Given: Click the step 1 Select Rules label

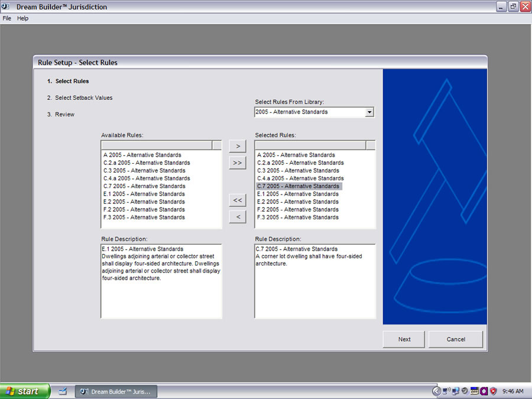Looking at the screenshot, I should [x=68, y=82].
